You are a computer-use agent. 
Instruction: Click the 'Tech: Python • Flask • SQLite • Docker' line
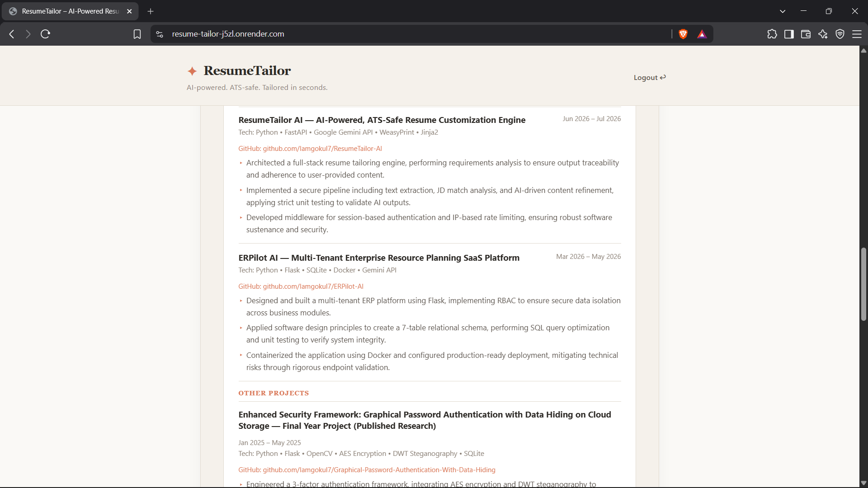317,270
